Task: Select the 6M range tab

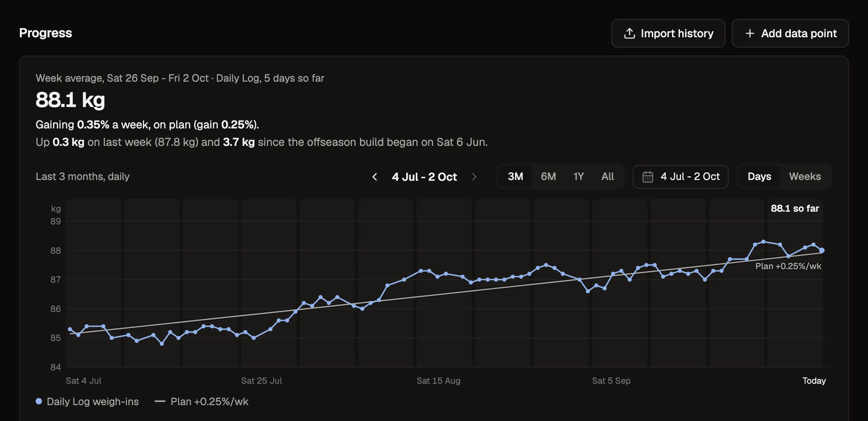Action: [x=548, y=176]
